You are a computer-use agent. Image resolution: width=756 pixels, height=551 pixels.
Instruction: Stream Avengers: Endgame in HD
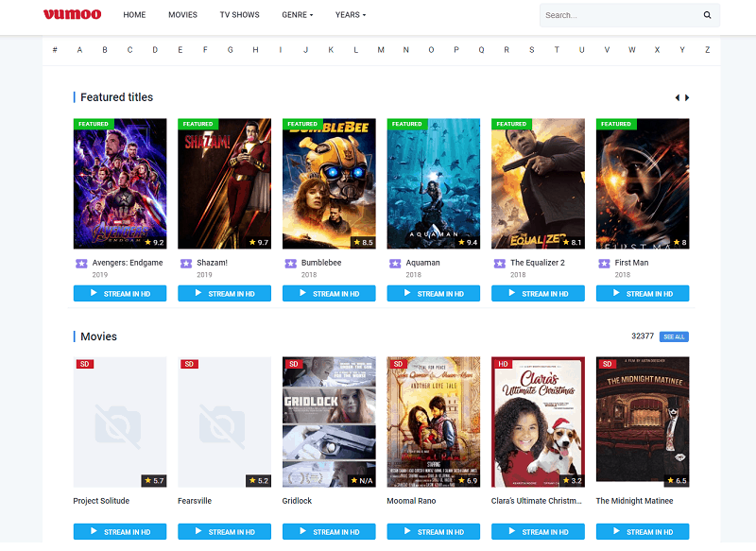[120, 293]
